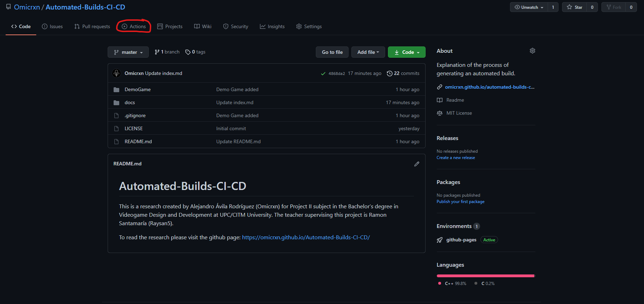Viewport: 644px width, 304px height.
Task: Click the C++ 99.8% language entry
Action: [452, 284]
